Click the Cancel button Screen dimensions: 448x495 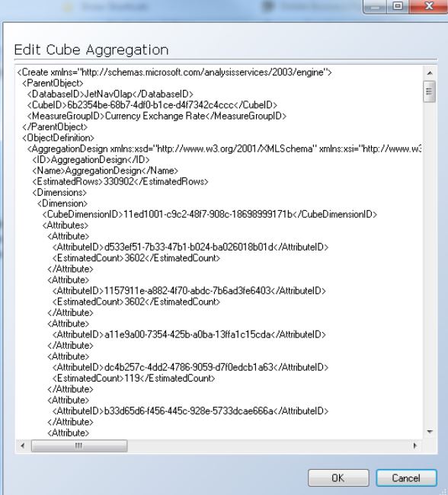(x=406, y=477)
